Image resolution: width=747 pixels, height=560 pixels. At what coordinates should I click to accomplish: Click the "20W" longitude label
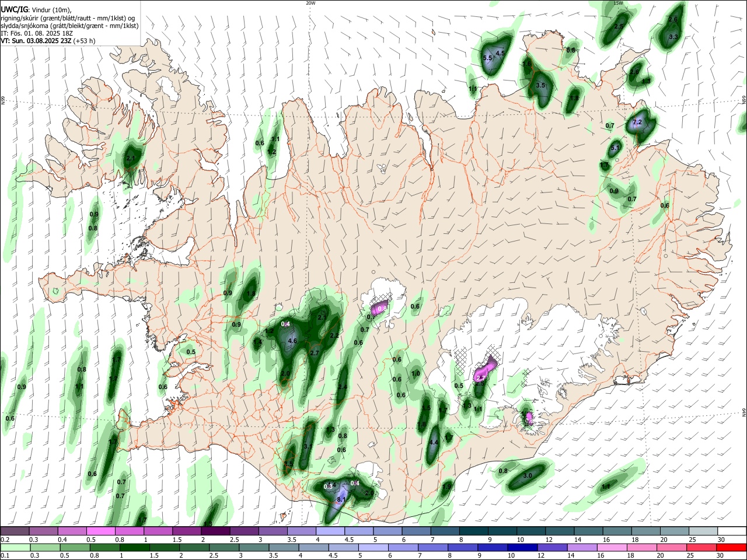pyautogui.click(x=310, y=3)
